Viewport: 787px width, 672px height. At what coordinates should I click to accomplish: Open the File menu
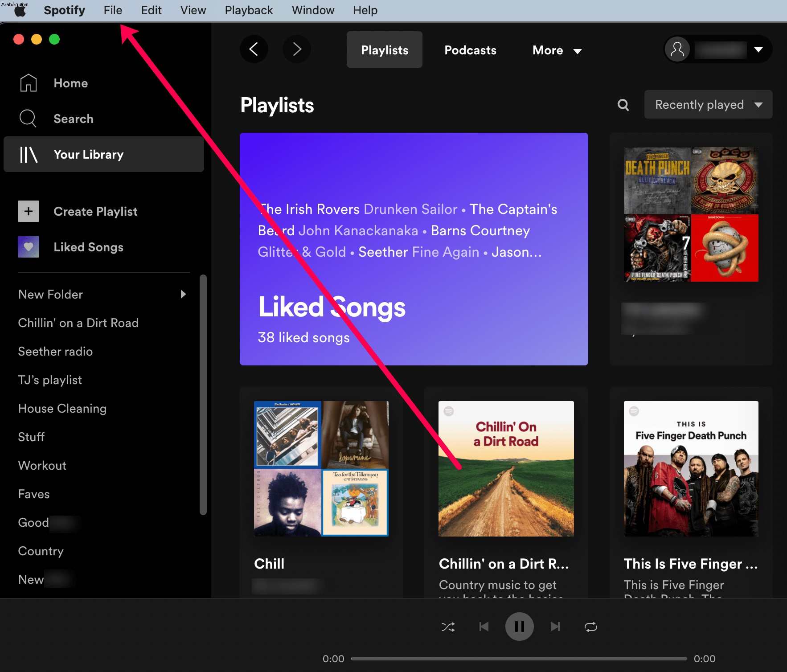[113, 10]
